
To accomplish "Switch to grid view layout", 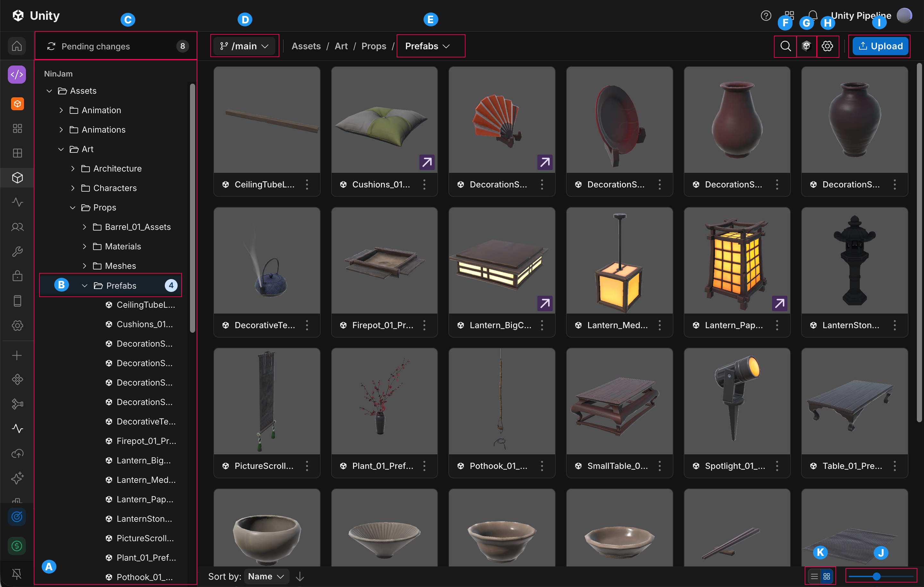I will (x=827, y=577).
